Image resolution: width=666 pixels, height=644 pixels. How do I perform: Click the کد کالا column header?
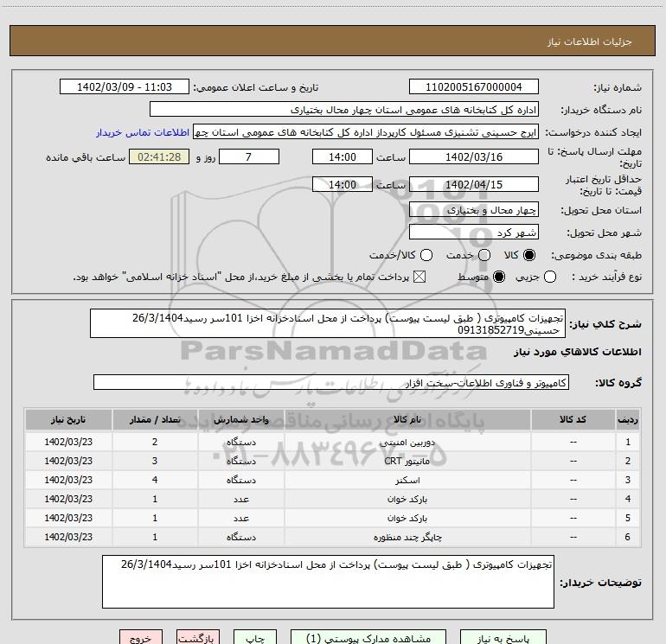(x=573, y=419)
